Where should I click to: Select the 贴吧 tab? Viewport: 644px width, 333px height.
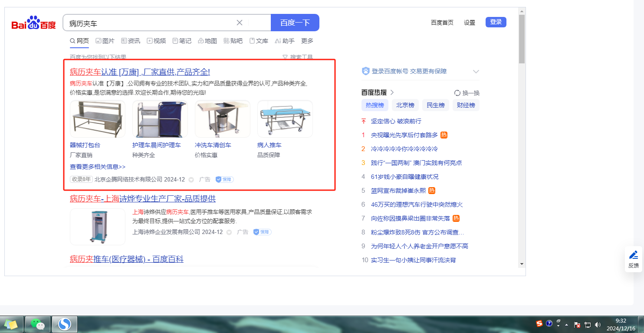pos(233,41)
